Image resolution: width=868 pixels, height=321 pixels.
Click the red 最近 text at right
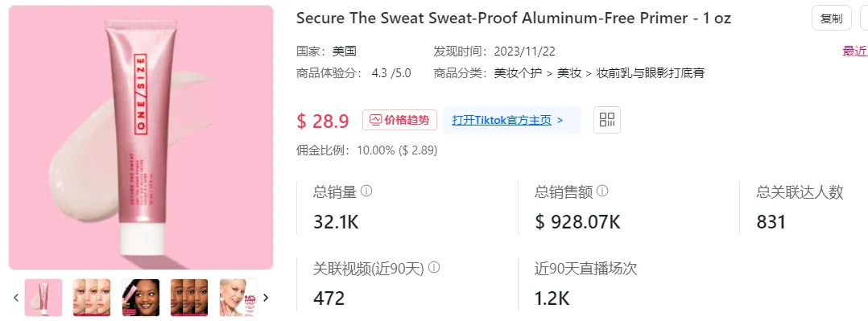855,51
